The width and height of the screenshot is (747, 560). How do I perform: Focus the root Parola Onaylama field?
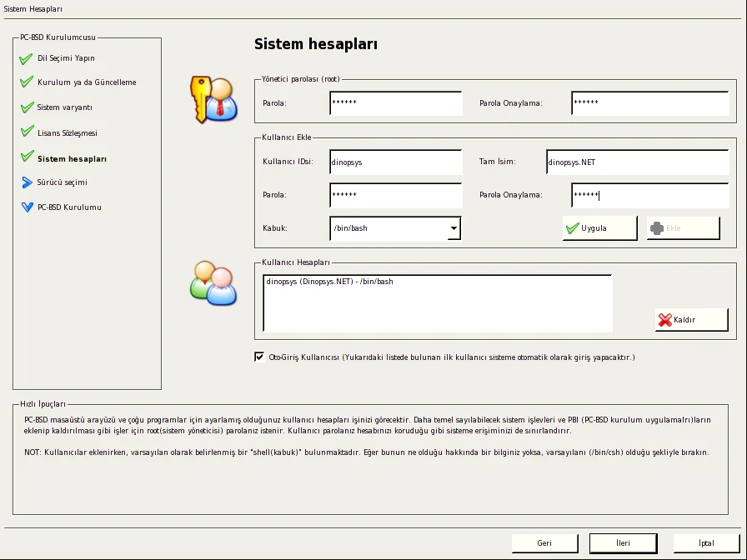click(x=649, y=102)
